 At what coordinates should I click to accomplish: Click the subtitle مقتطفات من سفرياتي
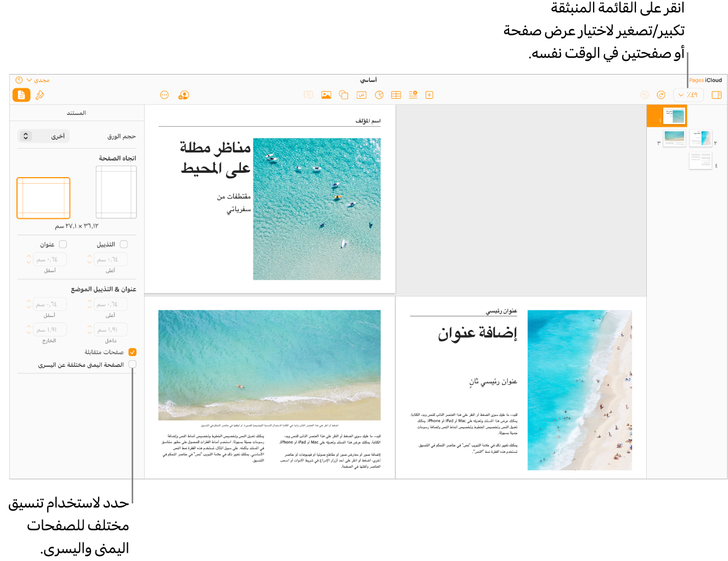coord(234,202)
